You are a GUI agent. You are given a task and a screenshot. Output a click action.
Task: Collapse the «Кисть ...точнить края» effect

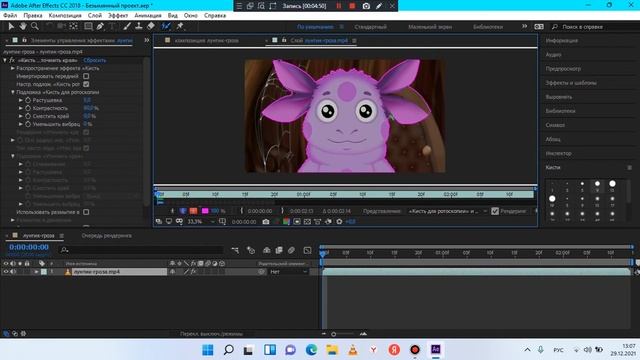5,60
